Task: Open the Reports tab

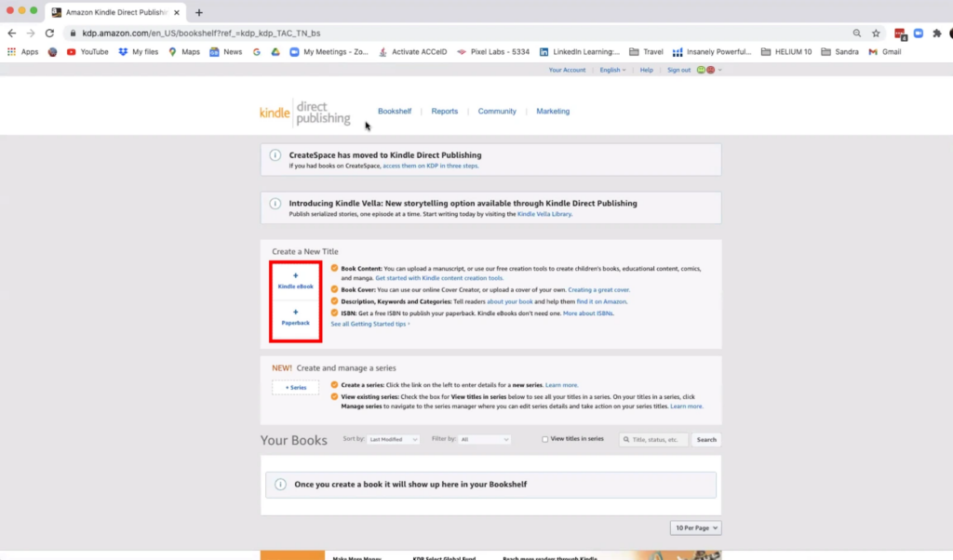Action: pyautogui.click(x=444, y=111)
